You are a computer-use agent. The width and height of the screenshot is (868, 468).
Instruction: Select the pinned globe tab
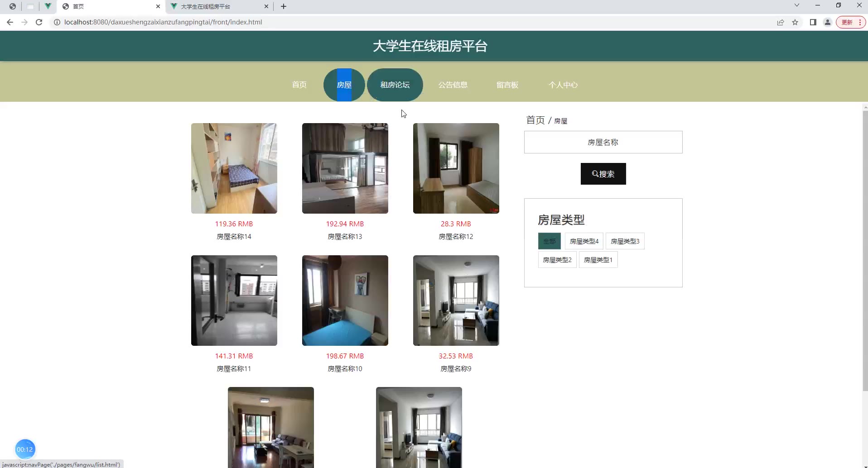point(13,6)
